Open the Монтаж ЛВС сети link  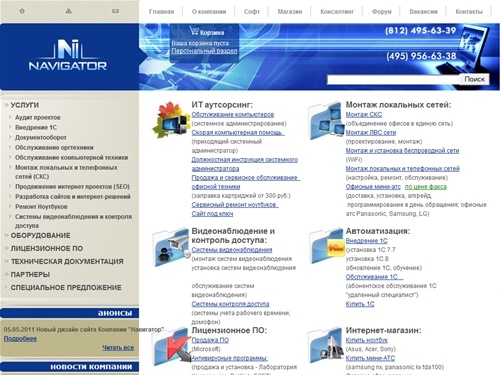pyautogui.click(x=371, y=132)
